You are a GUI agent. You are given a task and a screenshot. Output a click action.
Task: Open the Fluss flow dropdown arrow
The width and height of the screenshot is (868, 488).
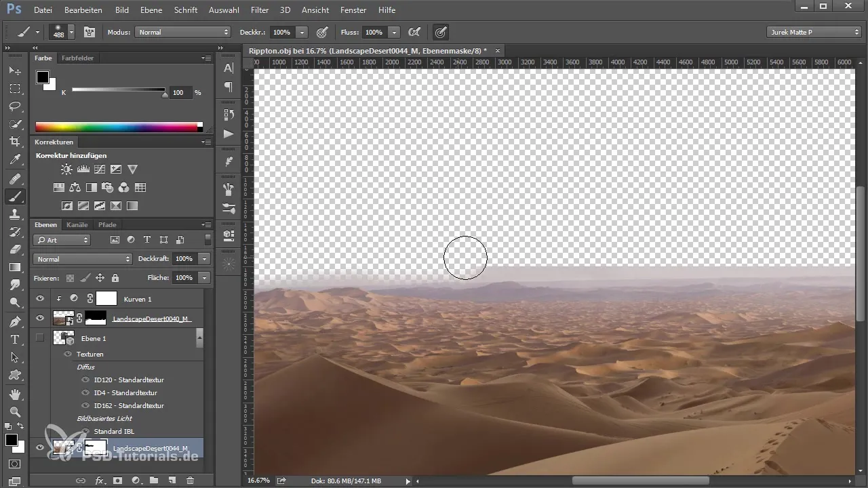[x=395, y=32]
